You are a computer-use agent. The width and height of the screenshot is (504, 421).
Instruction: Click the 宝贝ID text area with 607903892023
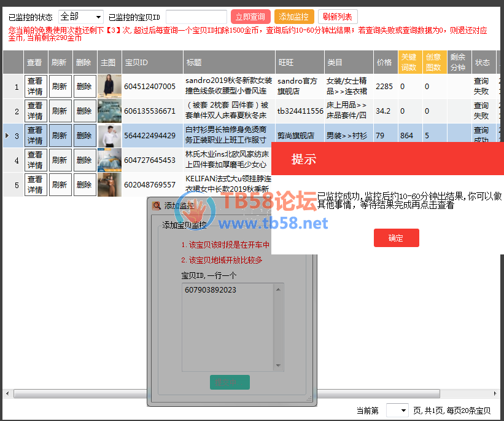coord(233,326)
